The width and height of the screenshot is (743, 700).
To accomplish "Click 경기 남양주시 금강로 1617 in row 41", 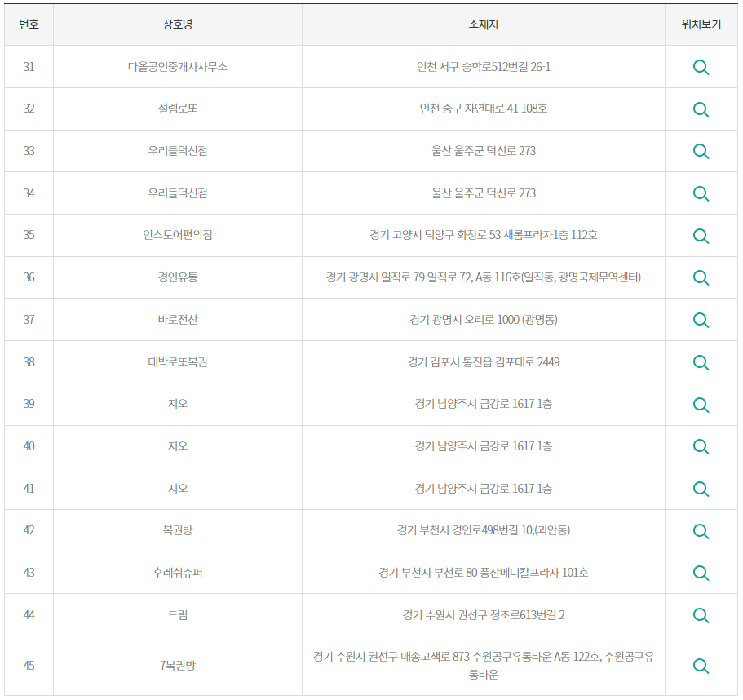I will [x=484, y=488].
